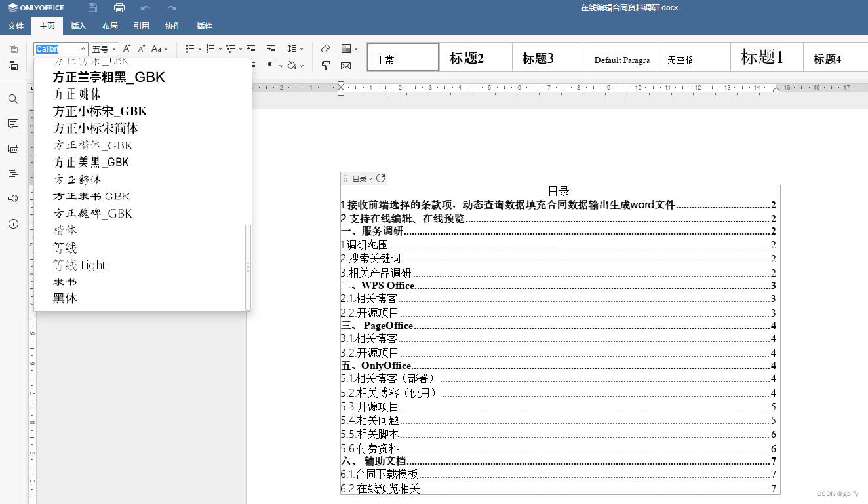Apply the 正常 style

[x=403, y=57]
